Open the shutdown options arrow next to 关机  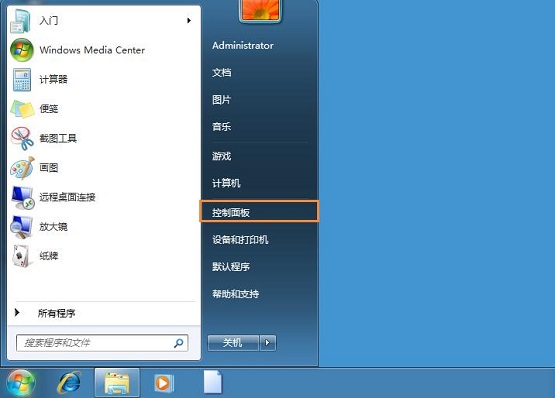click(x=268, y=343)
